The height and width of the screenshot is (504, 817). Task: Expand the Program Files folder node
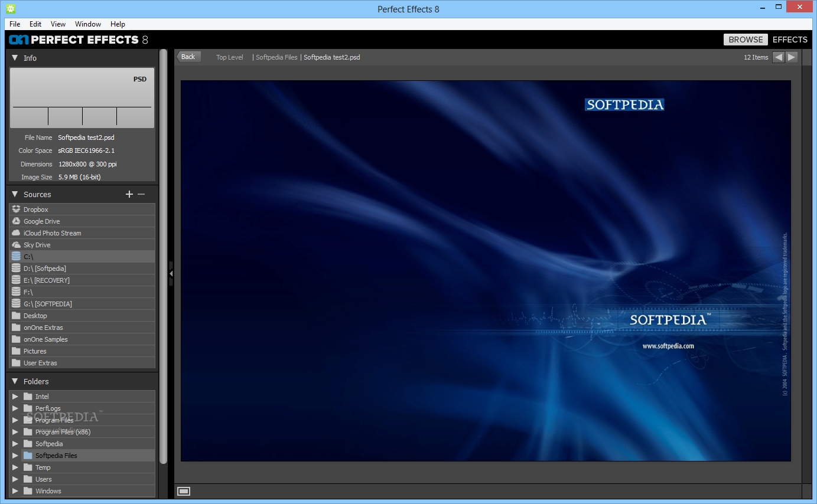click(15, 420)
